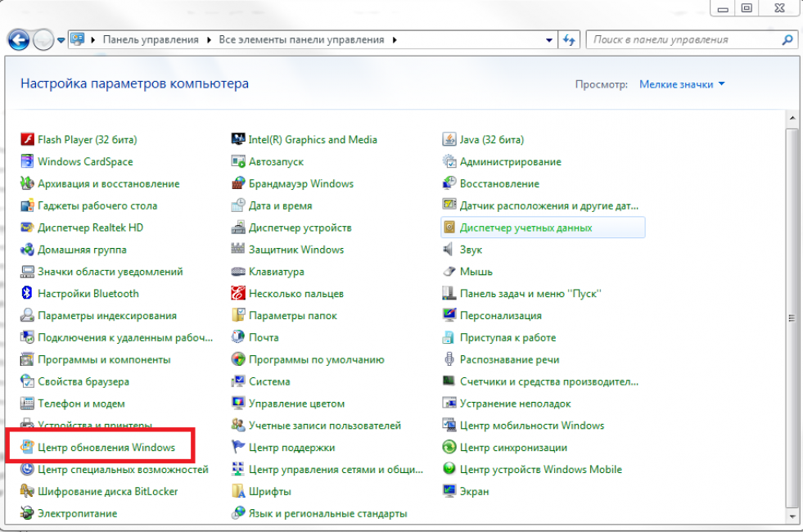Screen dimensions: 803x532
Task: Open the Гаджеты рабочего стола icon
Action: [27, 205]
